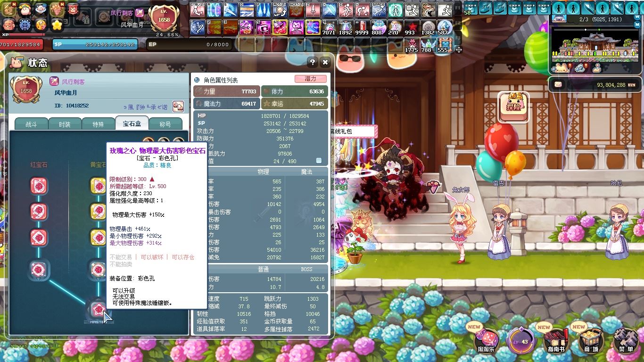Click the 力量 stat value 77703
644x362 pixels.
click(x=248, y=91)
